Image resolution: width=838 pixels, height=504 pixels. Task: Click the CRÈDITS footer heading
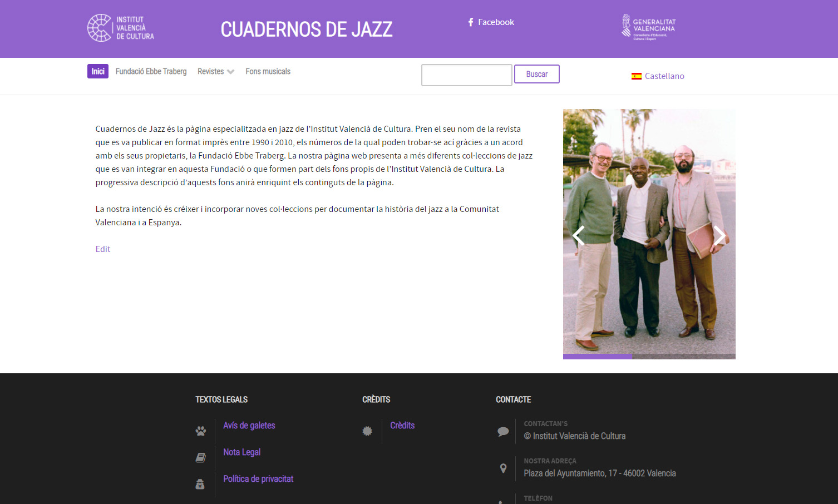coord(376,399)
